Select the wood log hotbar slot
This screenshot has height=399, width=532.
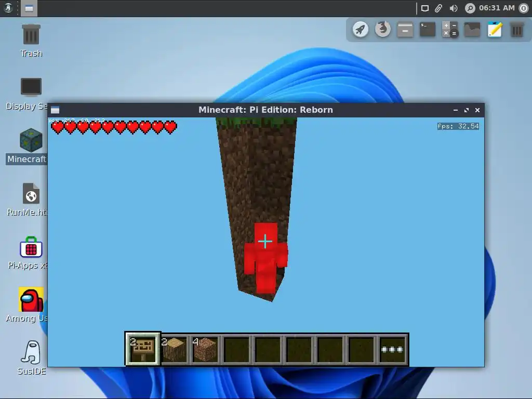tap(175, 349)
